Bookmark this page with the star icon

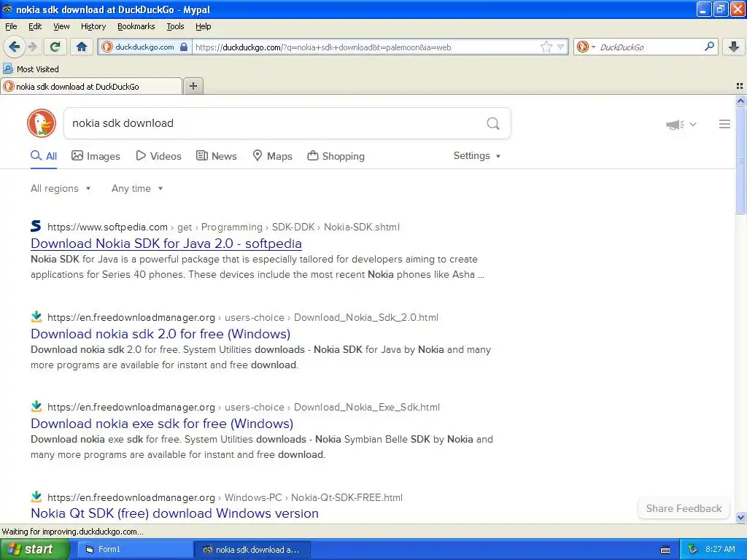click(546, 47)
